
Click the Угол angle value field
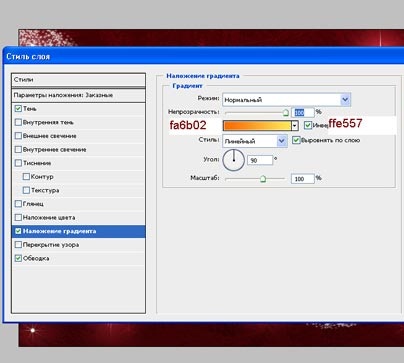tap(260, 160)
